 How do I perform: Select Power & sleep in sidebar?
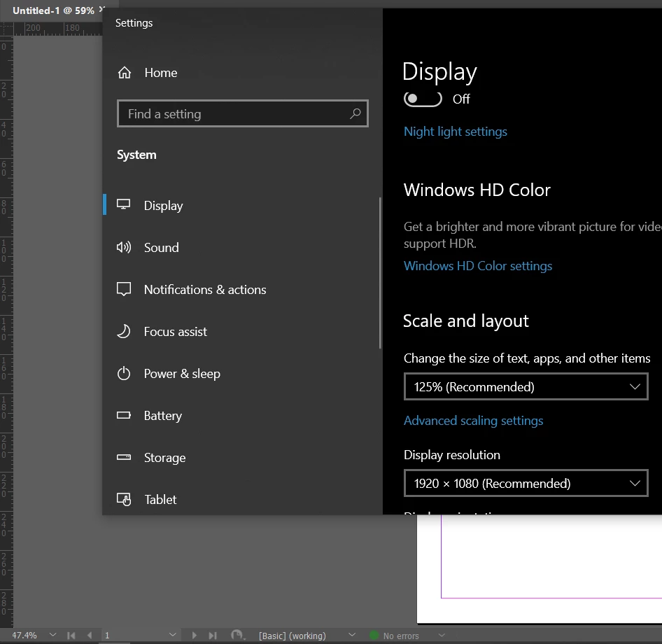pos(241,374)
